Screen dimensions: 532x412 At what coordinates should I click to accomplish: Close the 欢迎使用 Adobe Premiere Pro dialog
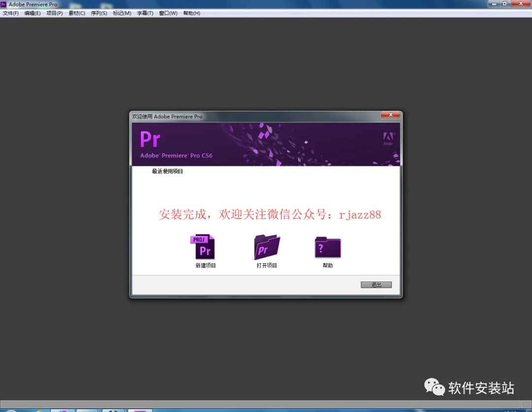(x=391, y=115)
